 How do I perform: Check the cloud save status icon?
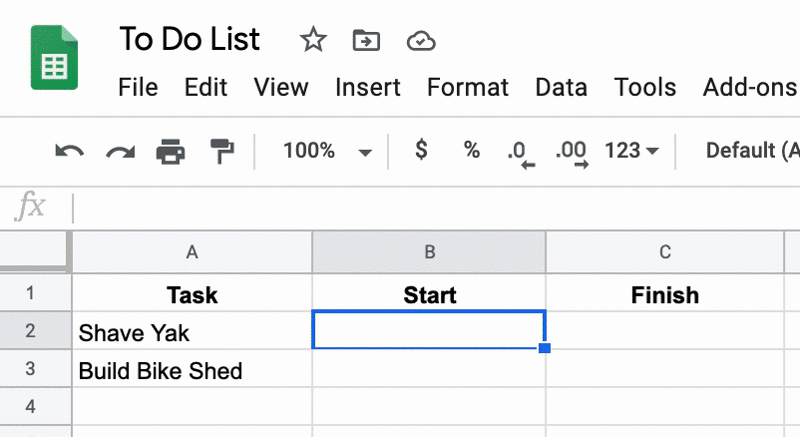[x=421, y=41]
